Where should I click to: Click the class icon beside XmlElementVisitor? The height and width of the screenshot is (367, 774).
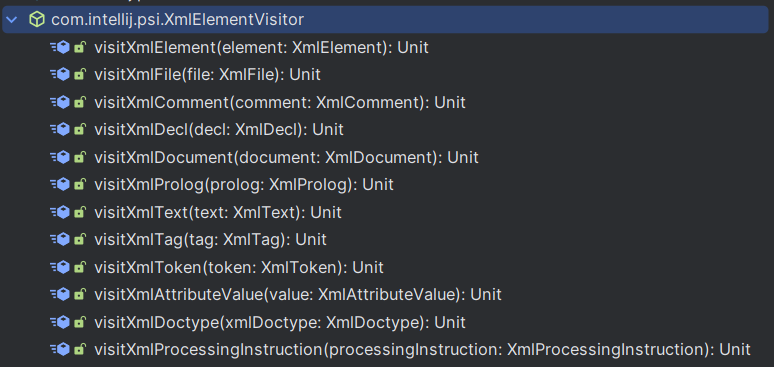click(x=37, y=20)
